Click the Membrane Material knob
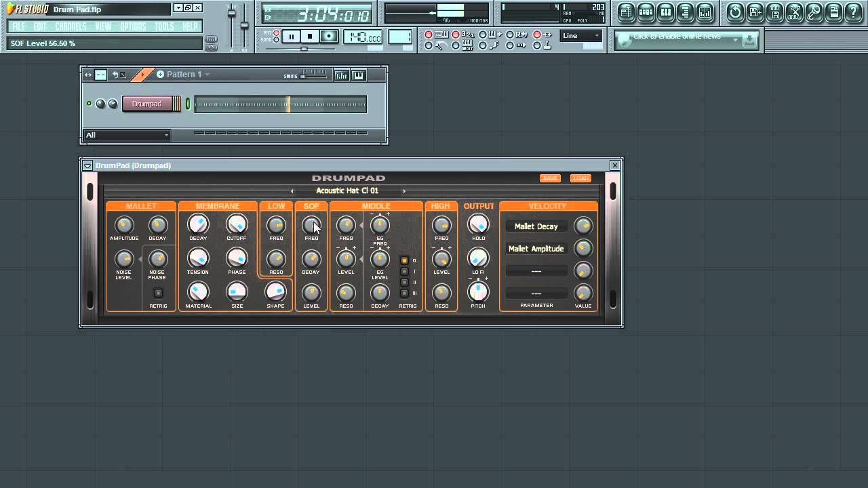The height and width of the screenshot is (488, 868). click(x=197, y=292)
